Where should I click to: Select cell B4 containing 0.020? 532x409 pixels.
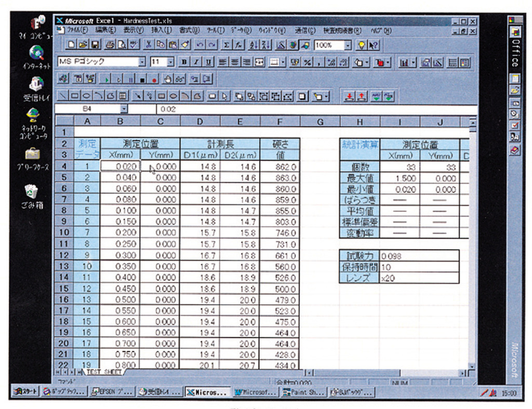pyautogui.click(x=120, y=166)
